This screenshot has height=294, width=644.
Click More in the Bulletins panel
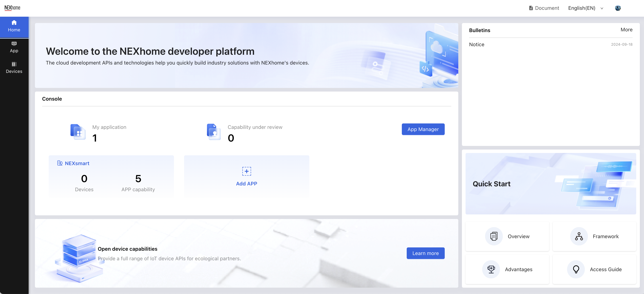(626, 30)
